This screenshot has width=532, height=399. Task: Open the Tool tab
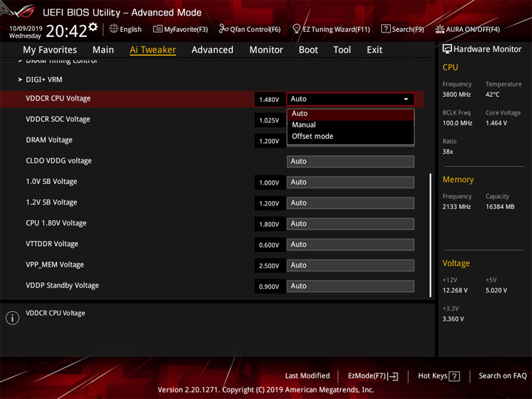[x=342, y=50]
